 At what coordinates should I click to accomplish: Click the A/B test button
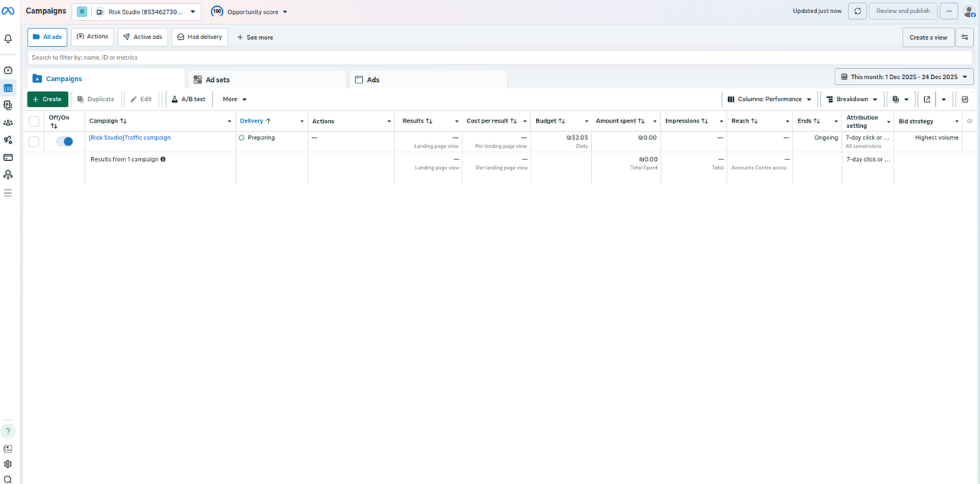pos(188,100)
